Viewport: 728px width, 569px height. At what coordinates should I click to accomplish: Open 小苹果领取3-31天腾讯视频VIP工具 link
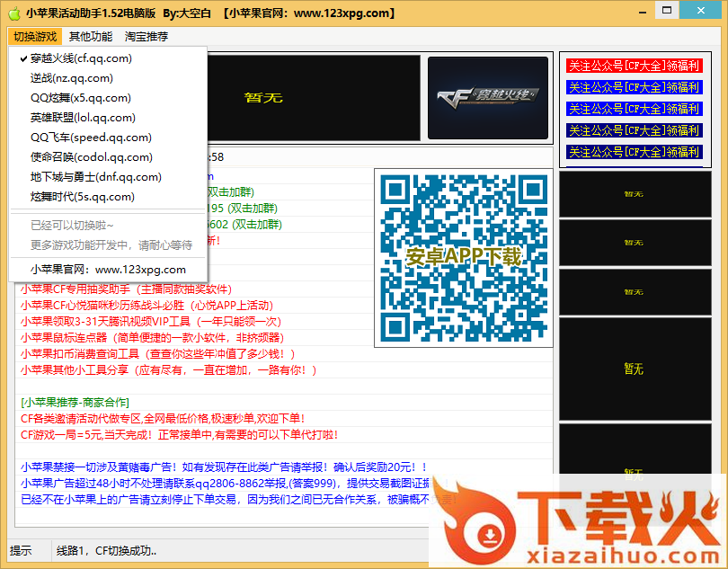[x=151, y=322]
